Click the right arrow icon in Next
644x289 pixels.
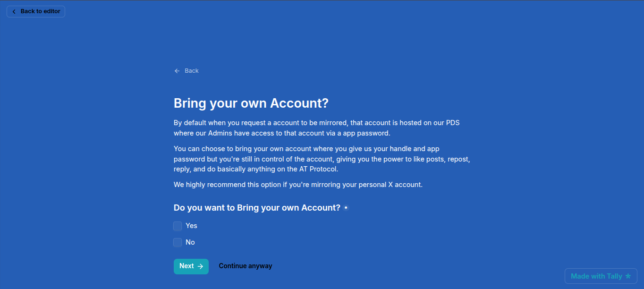201,266
